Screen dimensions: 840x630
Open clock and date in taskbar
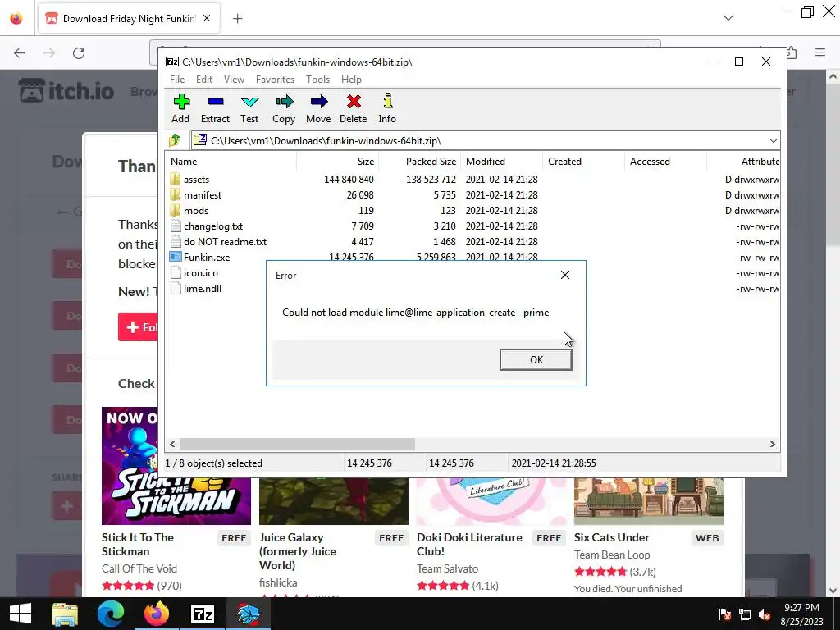(x=802, y=614)
